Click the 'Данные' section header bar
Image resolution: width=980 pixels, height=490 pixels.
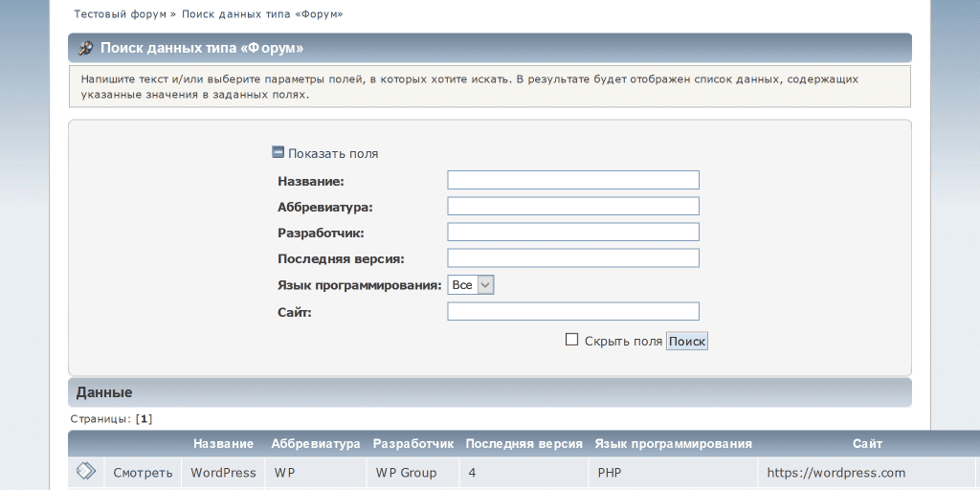(489, 392)
